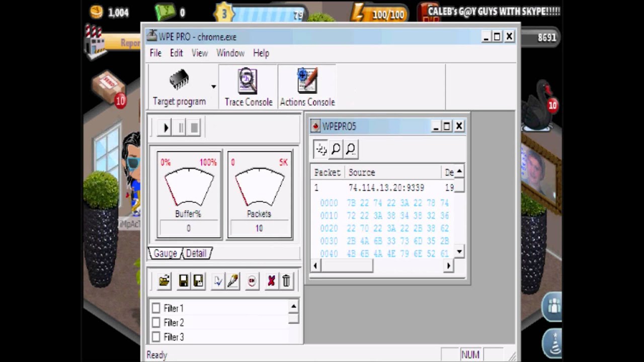The height and width of the screenshot is (362, 644).
Task: Open the package box with 10 badge
Action: [109, 86]
